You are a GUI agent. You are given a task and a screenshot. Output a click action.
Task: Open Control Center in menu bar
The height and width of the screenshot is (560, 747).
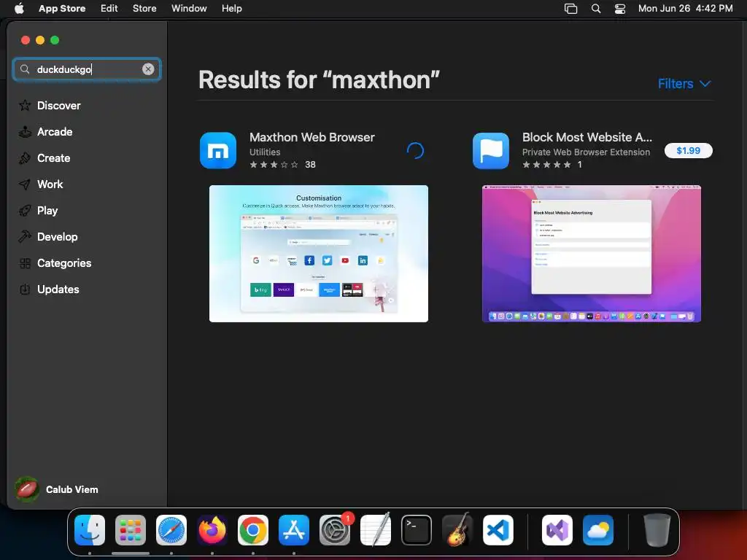coord(620,8)
